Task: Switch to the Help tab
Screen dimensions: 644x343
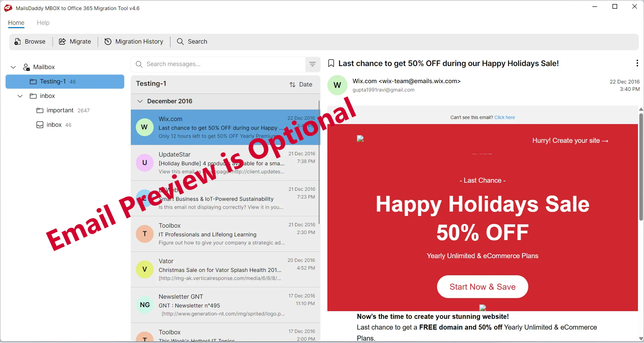Action: 43,23
